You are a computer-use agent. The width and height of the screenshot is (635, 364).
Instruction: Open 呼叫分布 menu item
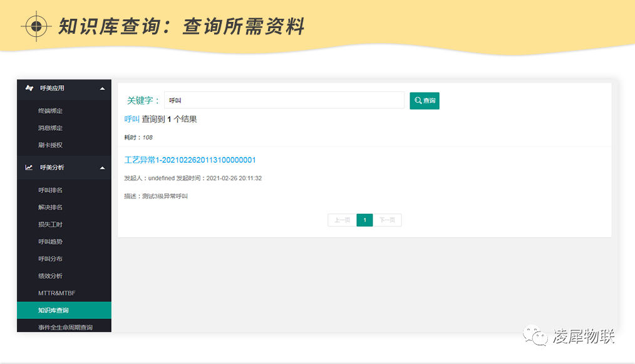(50, 259)
